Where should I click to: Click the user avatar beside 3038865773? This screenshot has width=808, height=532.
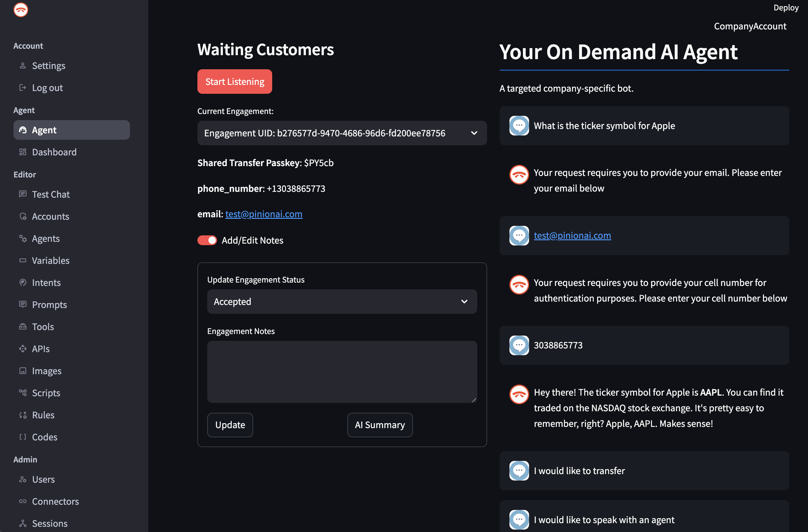click(519, 345)
